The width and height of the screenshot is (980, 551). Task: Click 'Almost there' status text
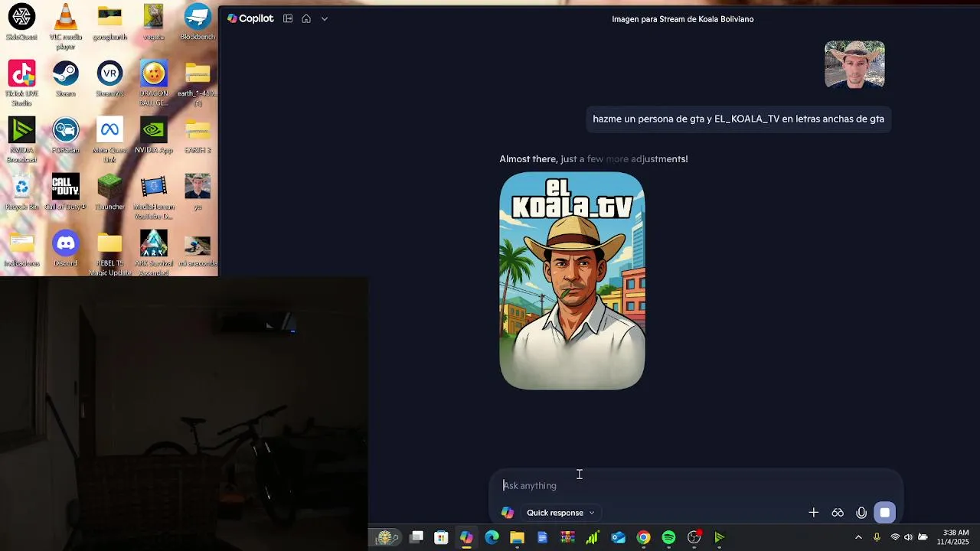coord(593,159)
